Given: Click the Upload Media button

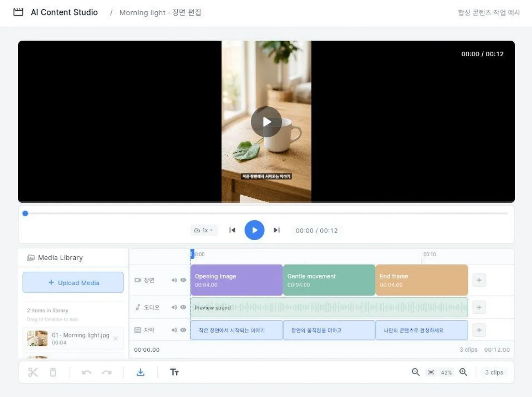Looking at the screenshot, I should point(73,283).
